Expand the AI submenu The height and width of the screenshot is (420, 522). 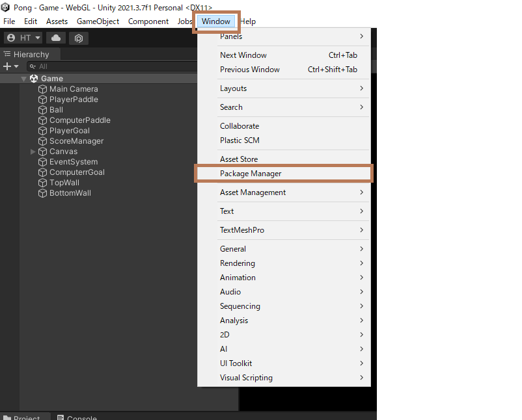[284, 349]
